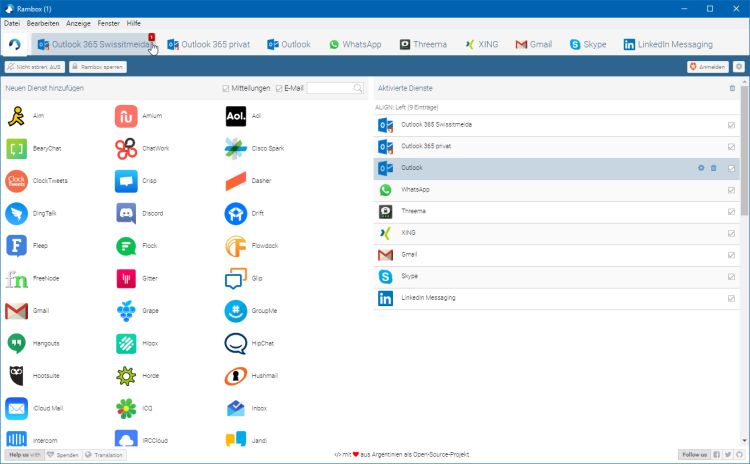
Task: Add the ICQ service
Action: pos(134,409)
